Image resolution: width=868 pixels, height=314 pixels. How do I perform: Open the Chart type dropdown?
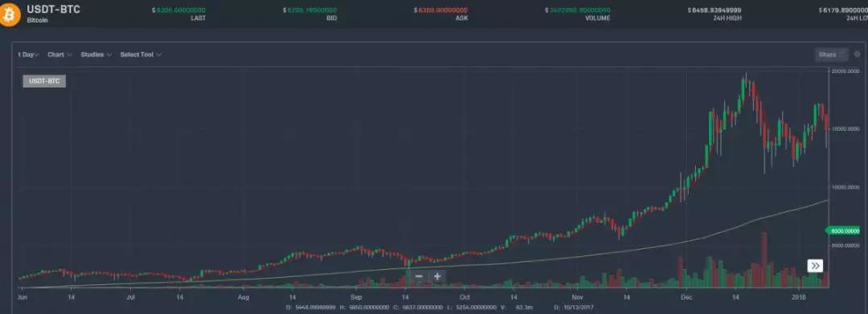59,55
